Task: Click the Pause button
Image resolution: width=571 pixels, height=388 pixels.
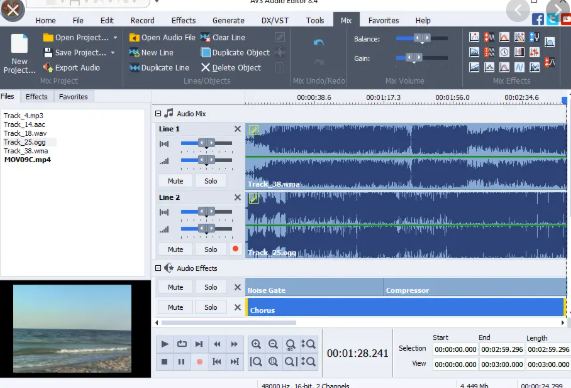Action: click(x=181, y=362)
